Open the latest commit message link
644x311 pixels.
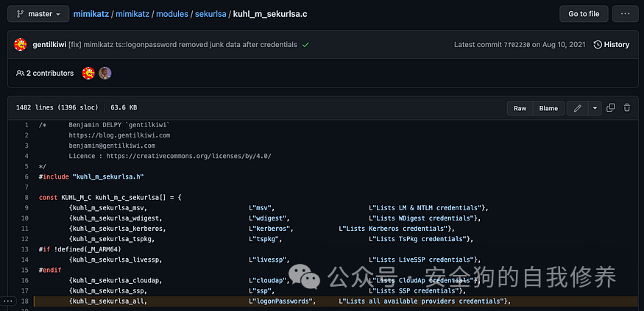pyautogui.click(x=183, y=44)
